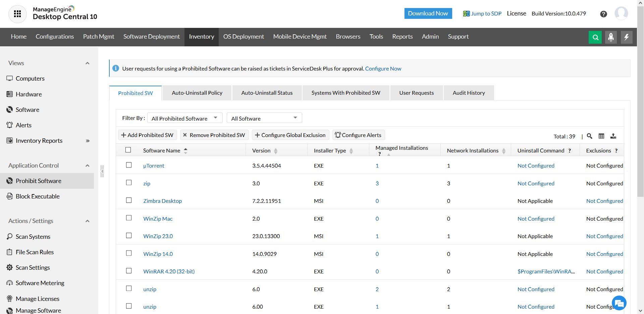
Task: Tick the select-all header checkbox
Action: coord(128,150)
